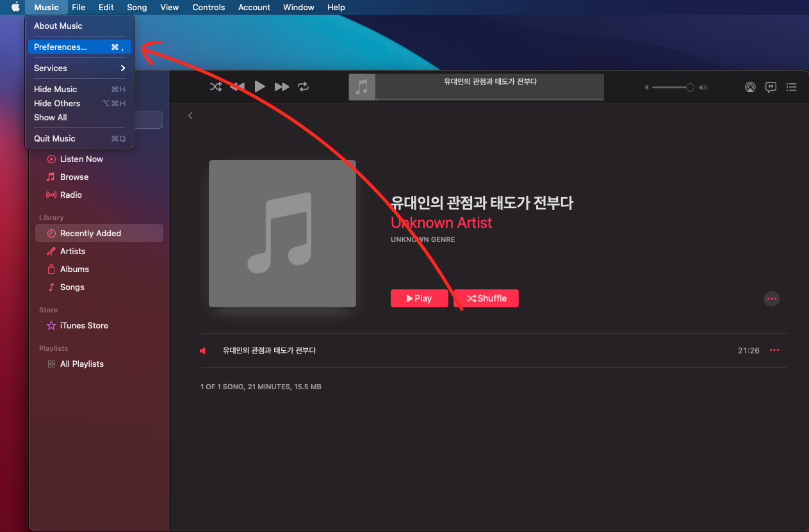Viewport: 809px width, 532px height.
Task: Click song duration 21:26
Action: tap(749, 351)
